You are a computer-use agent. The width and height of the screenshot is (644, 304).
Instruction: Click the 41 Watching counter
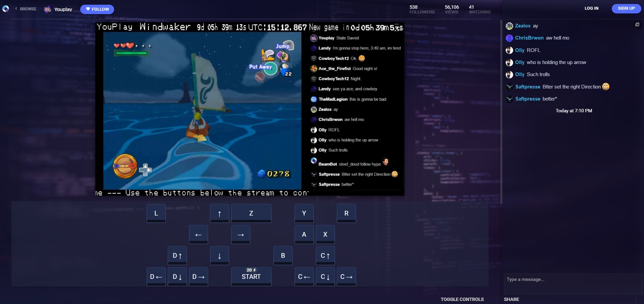[480, 9]
